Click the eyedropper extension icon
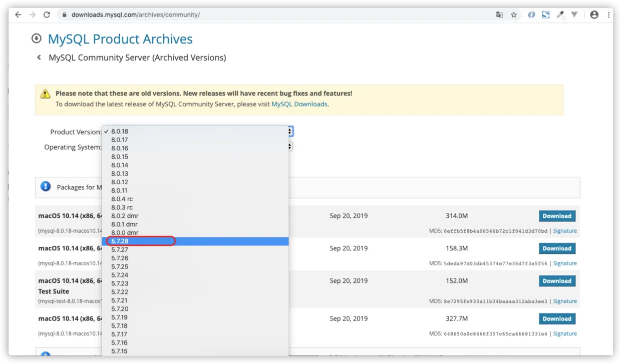 click(560, 15)
